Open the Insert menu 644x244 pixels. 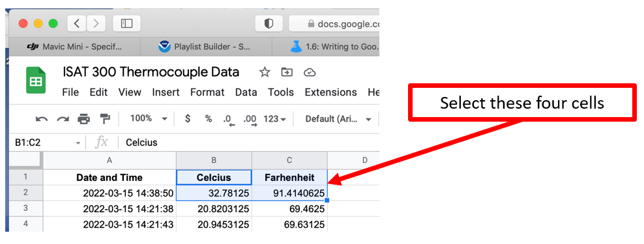pyautogui.click(x=166, y=92)
